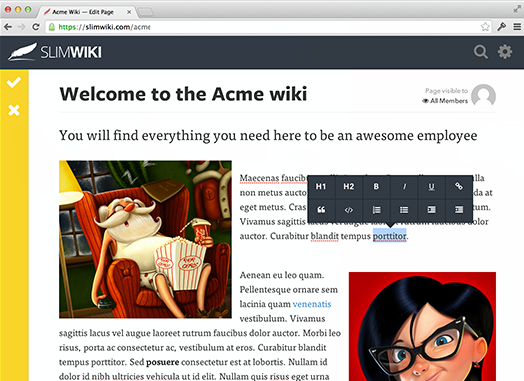Open search with the magnifier icon
This screenshot has height=381, width=524.
coord(481,52)
